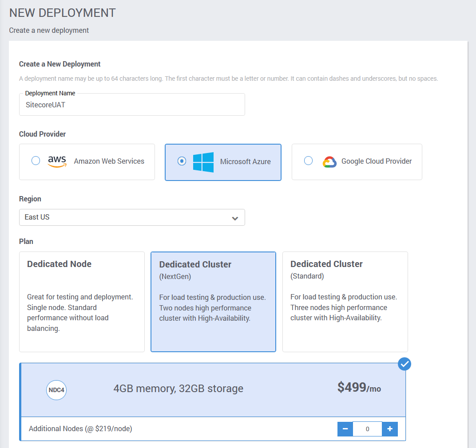The image size is (476, 448).
Task: Select the Microsoft Azure radio button
Action: pos(182,161)
